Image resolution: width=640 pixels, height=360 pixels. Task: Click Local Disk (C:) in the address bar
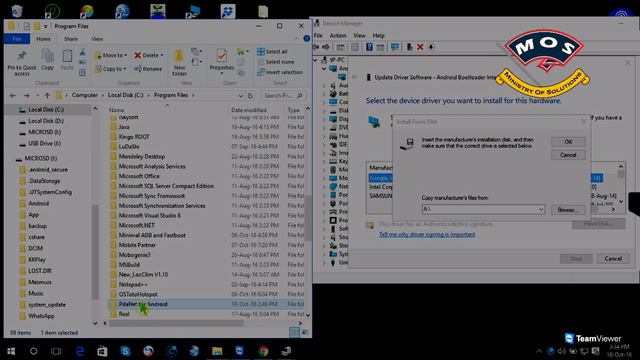pos(126,95)
